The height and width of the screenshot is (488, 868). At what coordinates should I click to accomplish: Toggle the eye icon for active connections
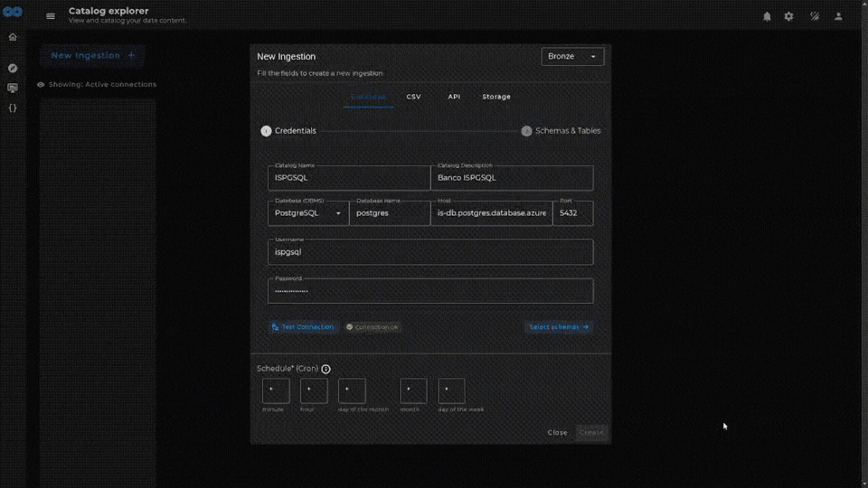[41, 85]
